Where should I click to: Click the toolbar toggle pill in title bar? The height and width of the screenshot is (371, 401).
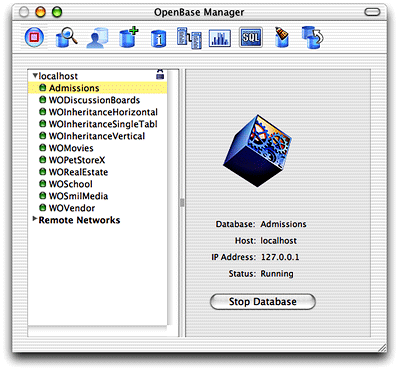click(x=372, y=12)
